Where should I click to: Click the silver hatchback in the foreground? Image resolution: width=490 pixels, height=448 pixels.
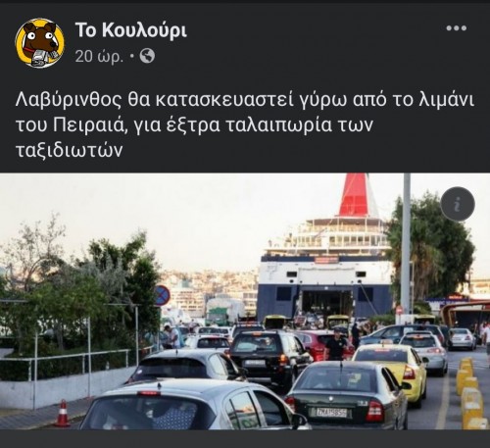[x=193, y=405]
